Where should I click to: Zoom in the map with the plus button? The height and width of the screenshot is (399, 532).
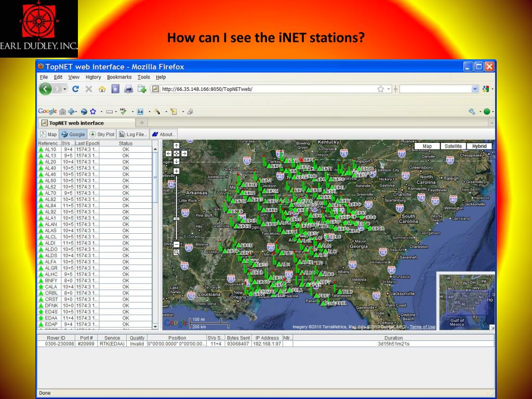[177, 171]
